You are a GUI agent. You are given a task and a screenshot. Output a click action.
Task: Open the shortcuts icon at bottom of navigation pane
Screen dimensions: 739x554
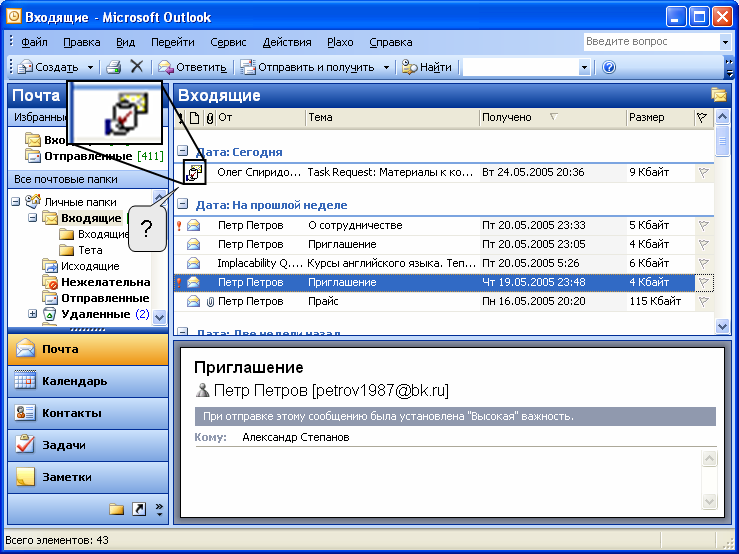click(139, 509)
